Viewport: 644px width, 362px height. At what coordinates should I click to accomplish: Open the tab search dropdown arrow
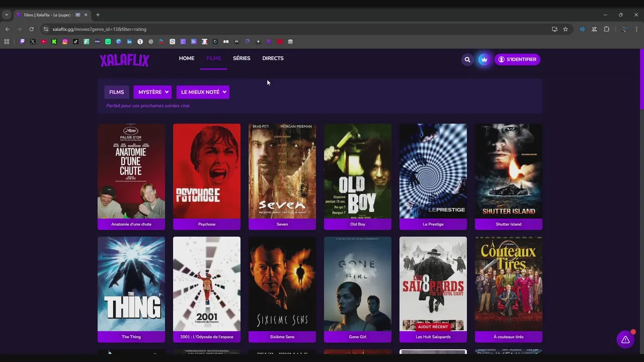(7, 15)
